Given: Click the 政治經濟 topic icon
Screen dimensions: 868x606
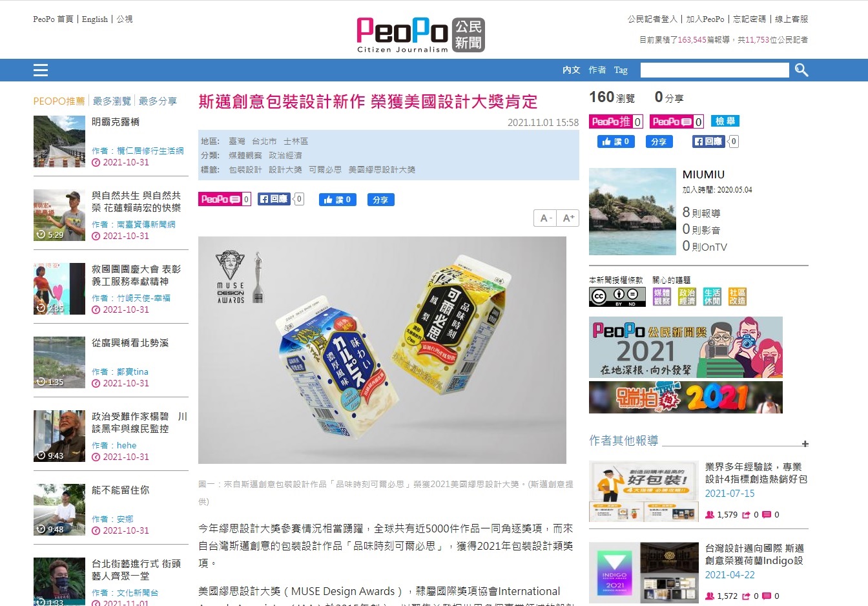Looking at the screenshot, I should click(x=687, y=297).
